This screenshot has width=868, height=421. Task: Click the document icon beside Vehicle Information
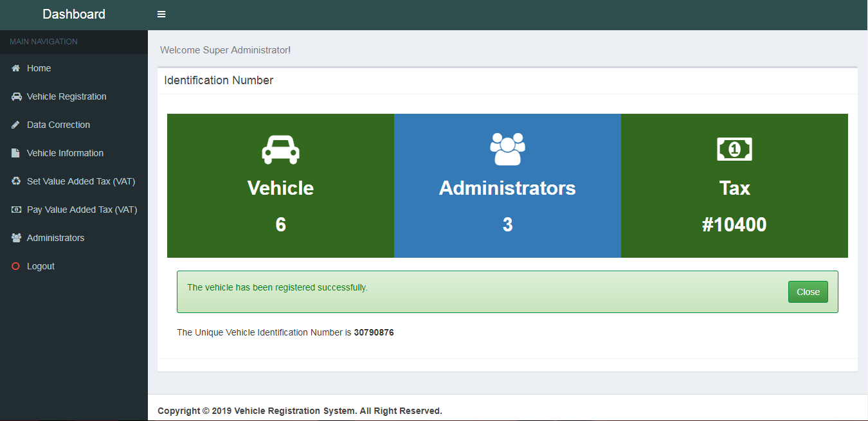14,153
